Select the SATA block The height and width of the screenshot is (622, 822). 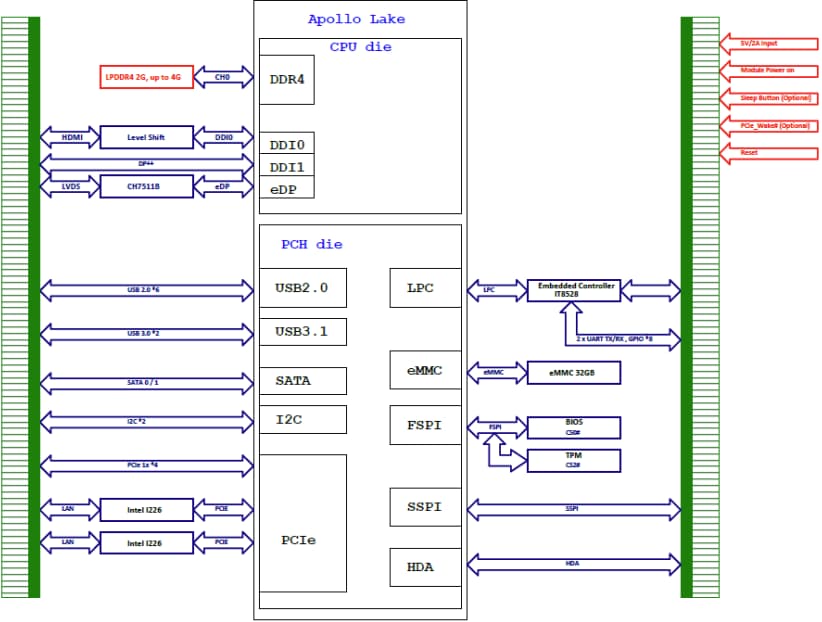[303, 381]
